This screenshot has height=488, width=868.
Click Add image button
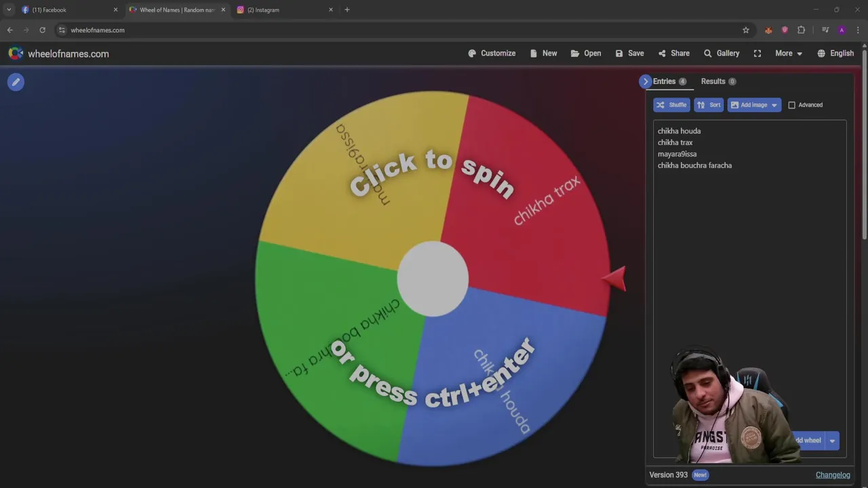click(754, 105)
